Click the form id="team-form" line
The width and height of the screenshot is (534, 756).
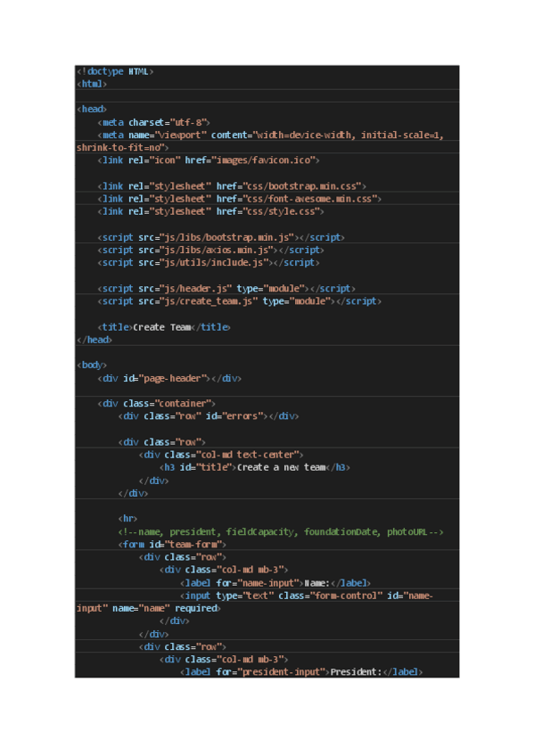pyautogui.click(x=172, y=544)
